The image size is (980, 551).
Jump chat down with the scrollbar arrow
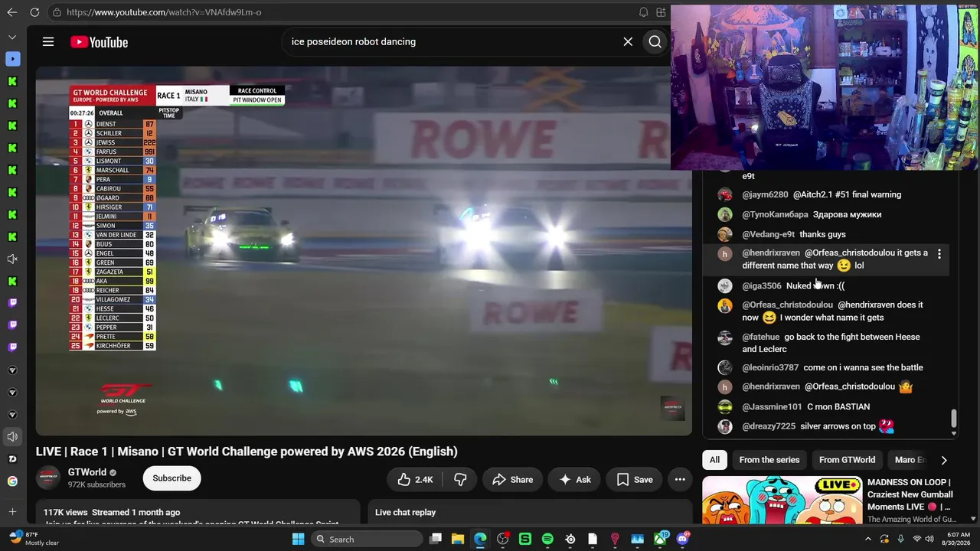tap(954, 433)
